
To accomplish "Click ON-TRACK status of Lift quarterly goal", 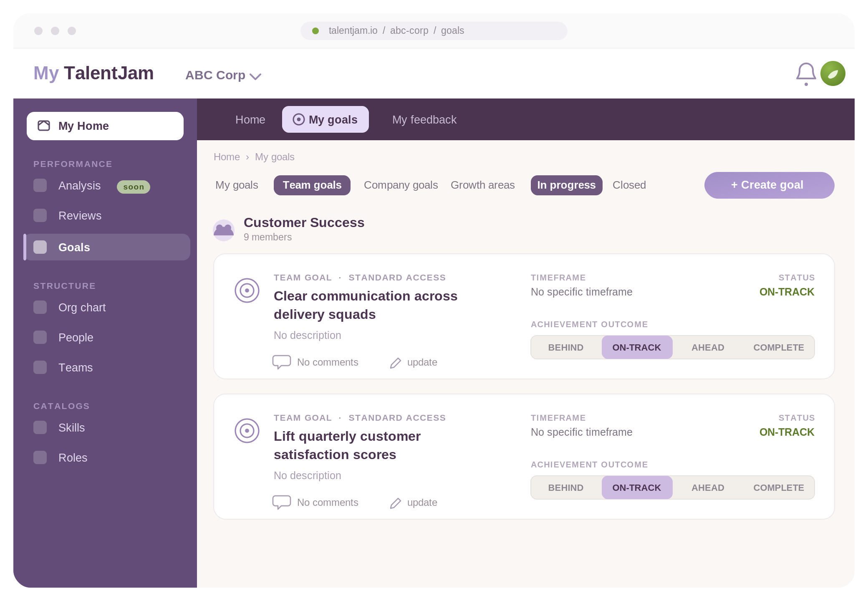I will tap(787, 432).
